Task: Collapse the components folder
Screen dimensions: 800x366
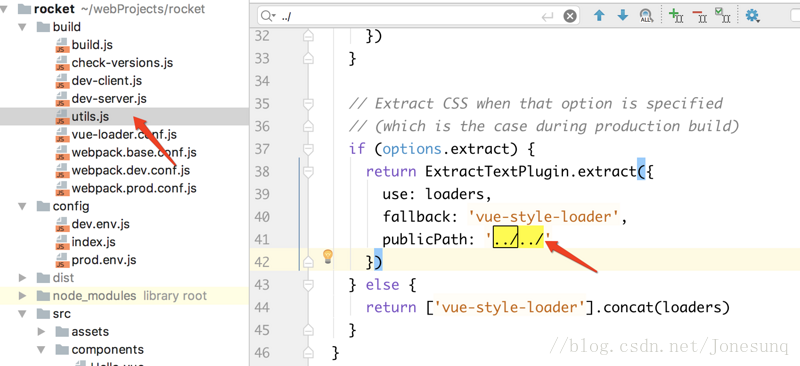Action: coord(42,349)
